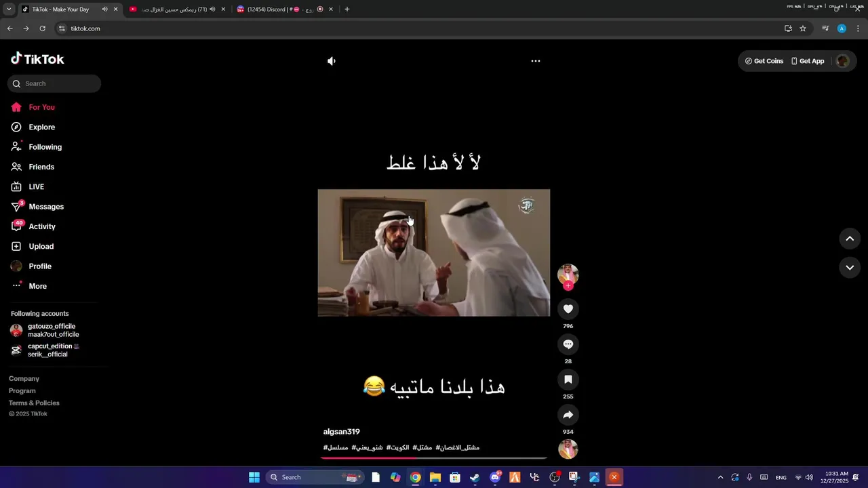Viewport: 868px width, 488px height.
Task: Go to next video with down chevron
Action: (x=850, y=268)
